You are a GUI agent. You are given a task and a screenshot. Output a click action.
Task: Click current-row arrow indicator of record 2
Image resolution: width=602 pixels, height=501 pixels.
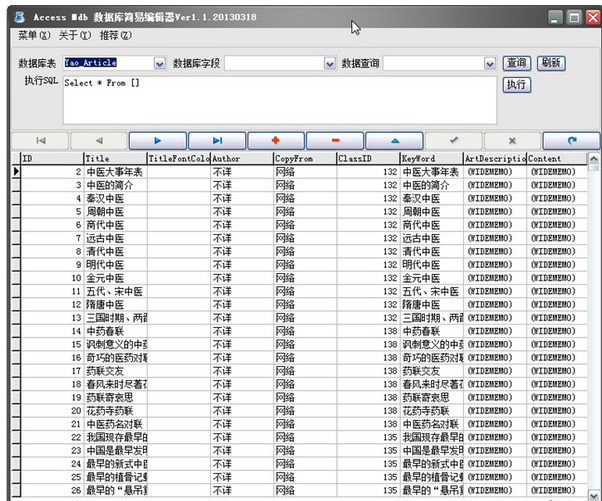[16, 172]
